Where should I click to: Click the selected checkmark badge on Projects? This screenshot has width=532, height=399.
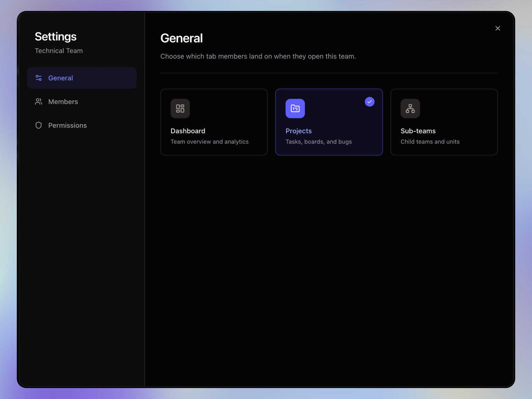[370, 102]
